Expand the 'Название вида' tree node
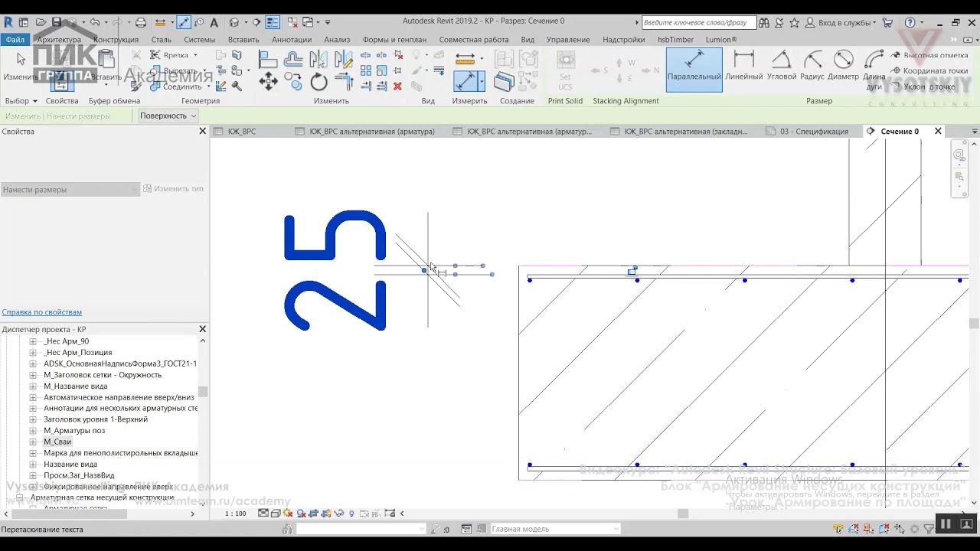980x551 pixels. pyautogui.click(x=33, y=464)
